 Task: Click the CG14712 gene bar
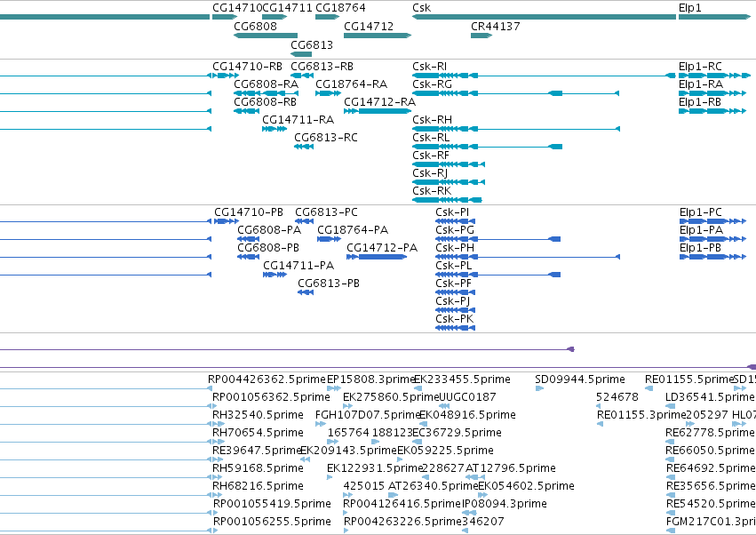(378, 36)
